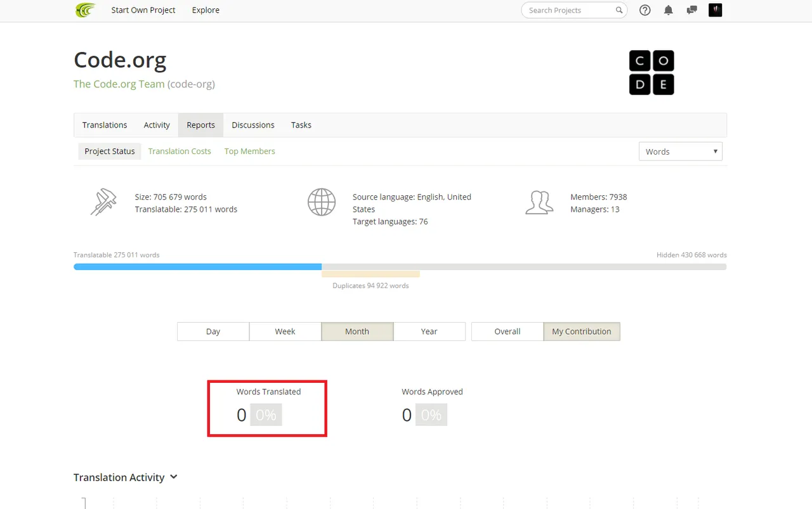Click the caliper project size icon

coord(103,203)
